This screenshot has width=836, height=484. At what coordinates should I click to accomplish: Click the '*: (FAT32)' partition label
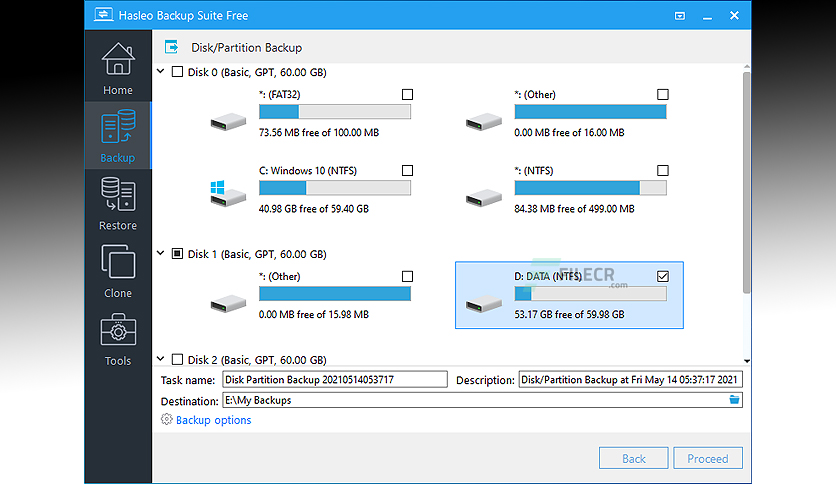click(279, 95)
